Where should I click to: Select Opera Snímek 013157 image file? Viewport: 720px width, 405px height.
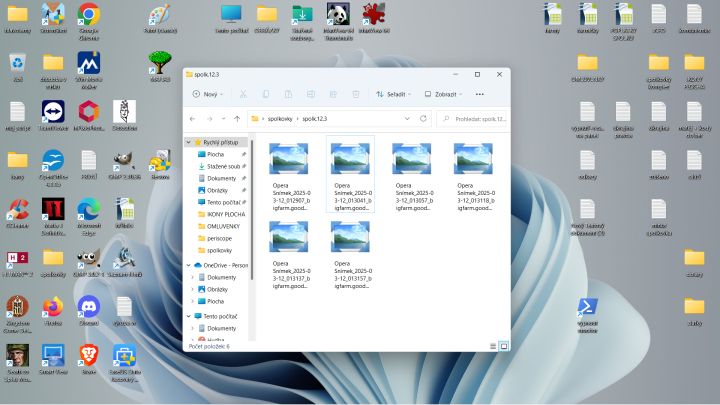click(x=350, y=253)
